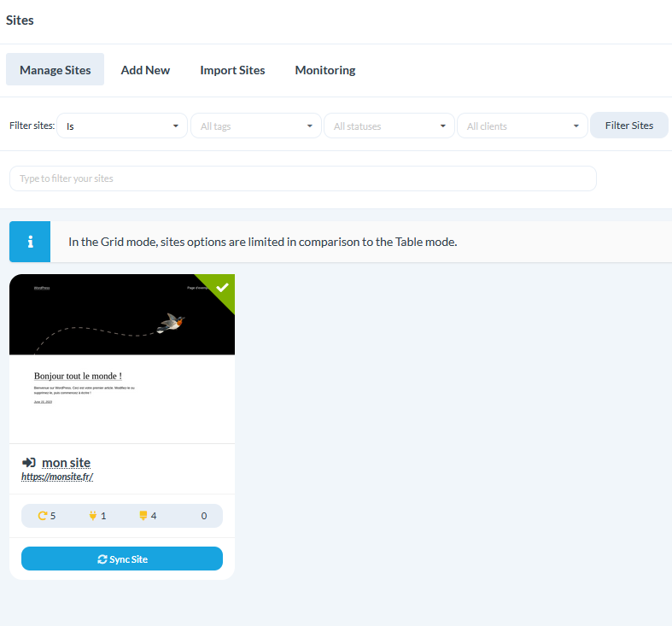Switch to the Manage Sites tab
Screen dimensions: 672x626
55,70
